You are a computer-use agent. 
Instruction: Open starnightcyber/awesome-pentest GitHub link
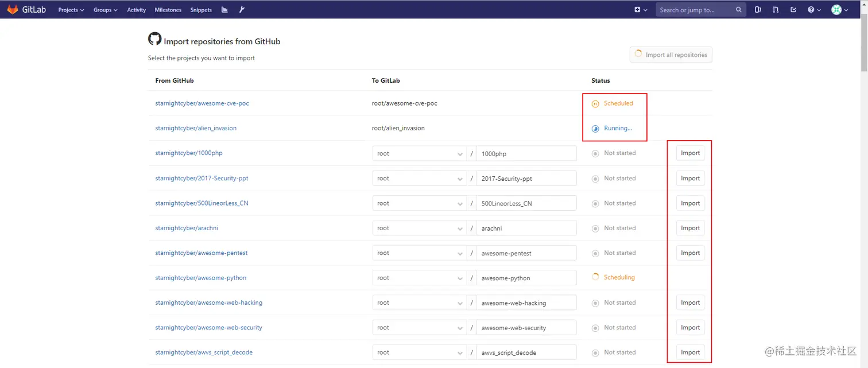coord(201,253)
